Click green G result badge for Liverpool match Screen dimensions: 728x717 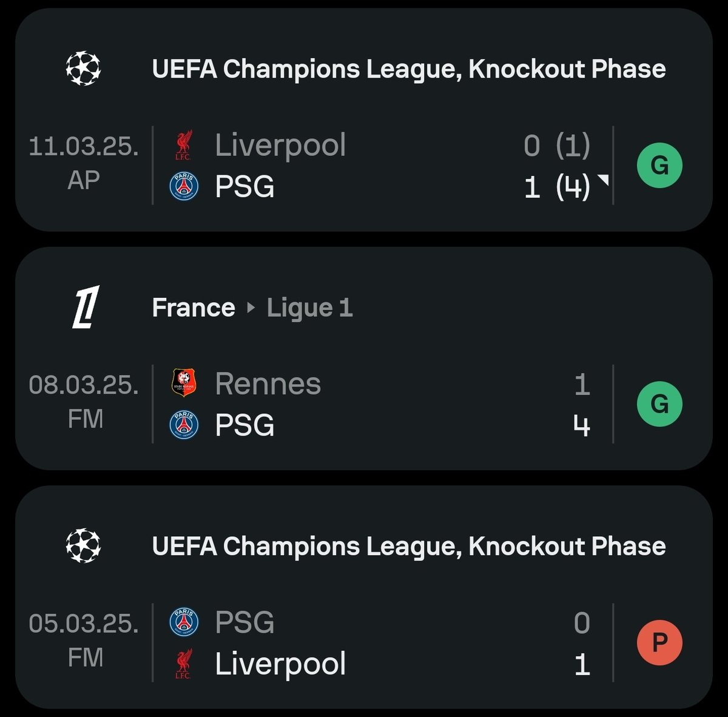click(659, 166)
